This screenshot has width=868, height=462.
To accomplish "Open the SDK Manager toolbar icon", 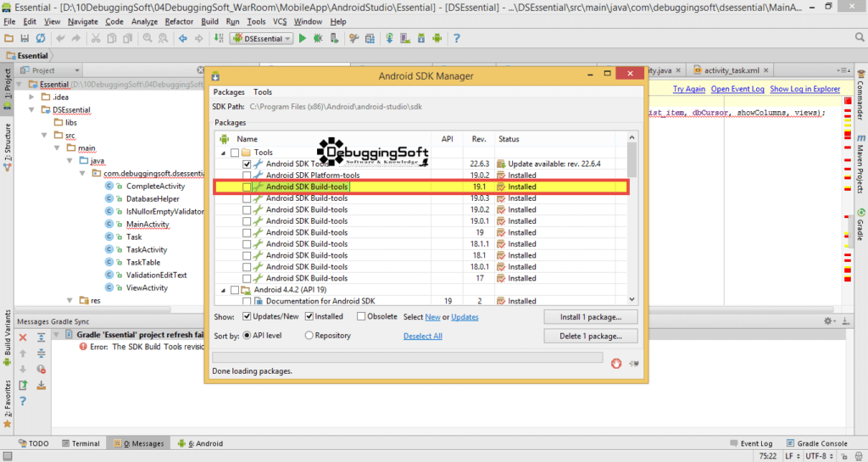I will click(421, 38).
